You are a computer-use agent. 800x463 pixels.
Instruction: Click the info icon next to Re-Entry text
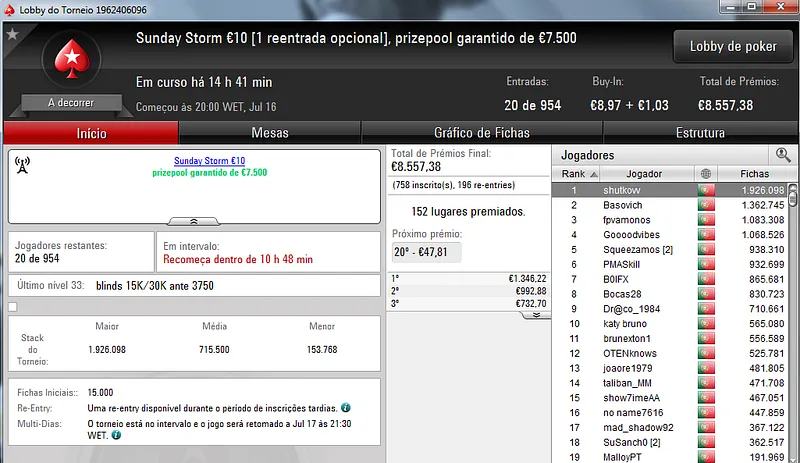pos(345,408)
